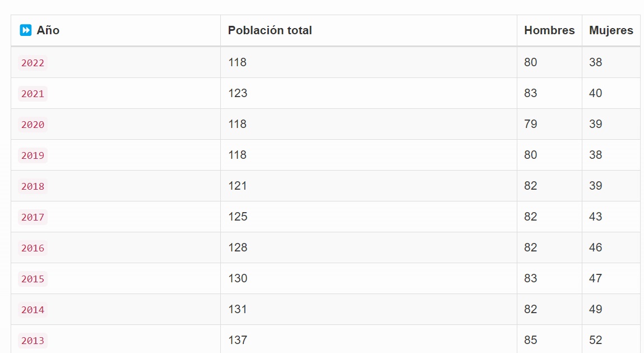Image resolution: width=644 pixels, height=353 pixels.
Task: Select the 2015 year tag
Action: pyautogui.click(x=33, y=279)
